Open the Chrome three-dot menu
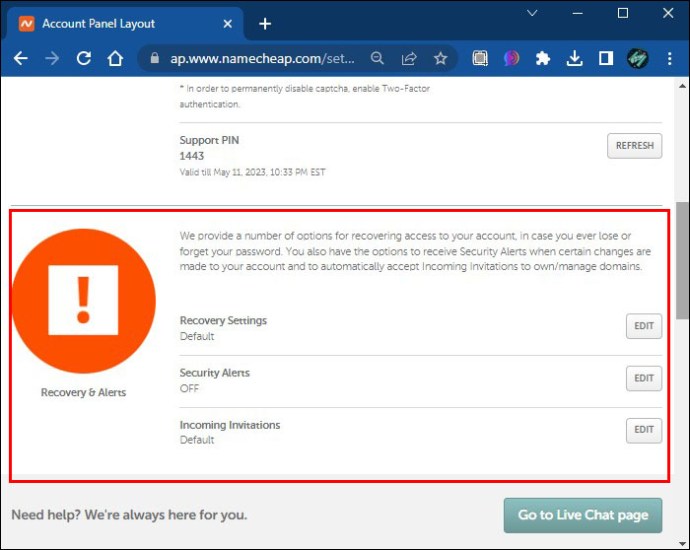The width and height of the screenshot is (690, 550). 669,58
